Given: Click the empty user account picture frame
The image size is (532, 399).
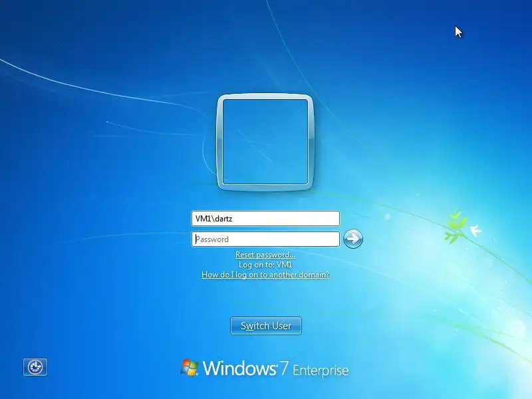Looking at the screenshot, I should (x=265, y=142).
